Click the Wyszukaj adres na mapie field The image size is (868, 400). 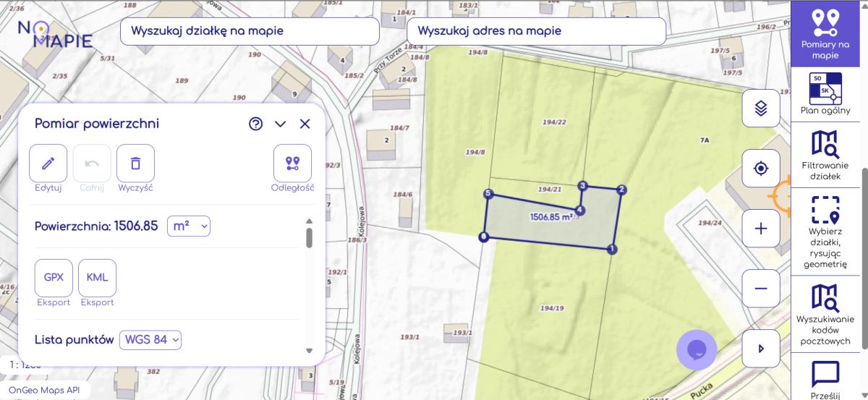(536, 31)
